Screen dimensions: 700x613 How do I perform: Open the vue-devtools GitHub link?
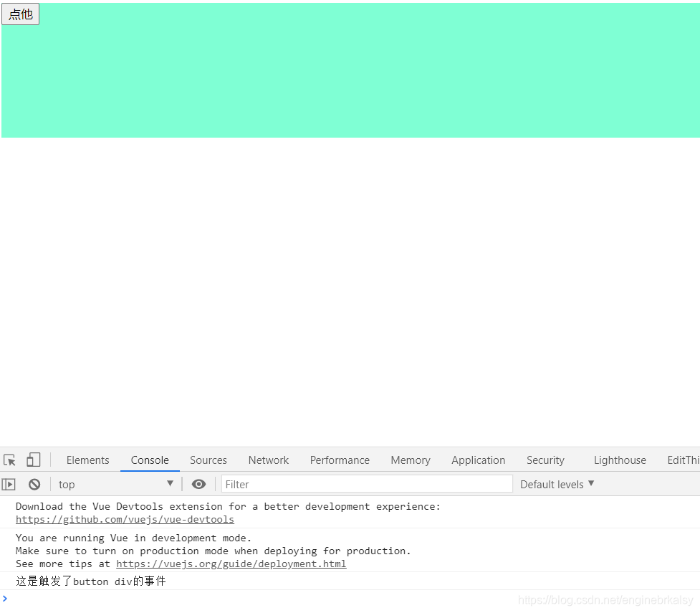[x=125, y=520]
